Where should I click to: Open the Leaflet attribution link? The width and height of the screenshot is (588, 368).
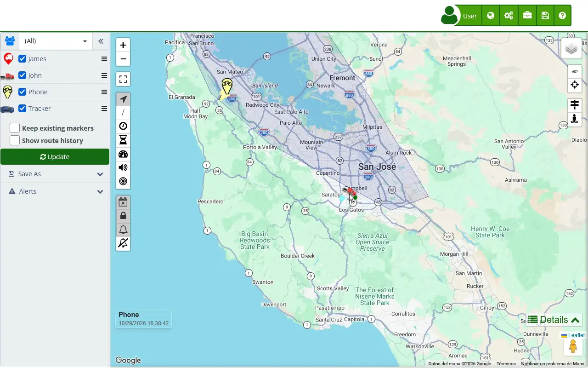pyautogui.click(x=573, y=335)
